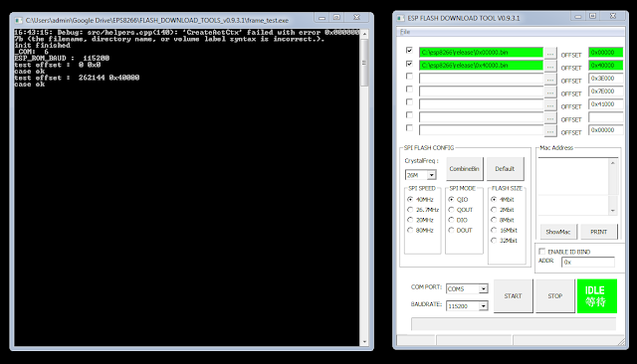The image size is (637, 364).
Task: Toggle ENABLE ID BIND checkbox
Action: click(541, 252)
